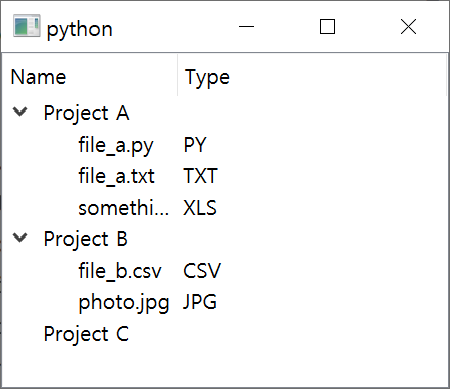Select file_b.csv under Project B

tap(120, 271)
